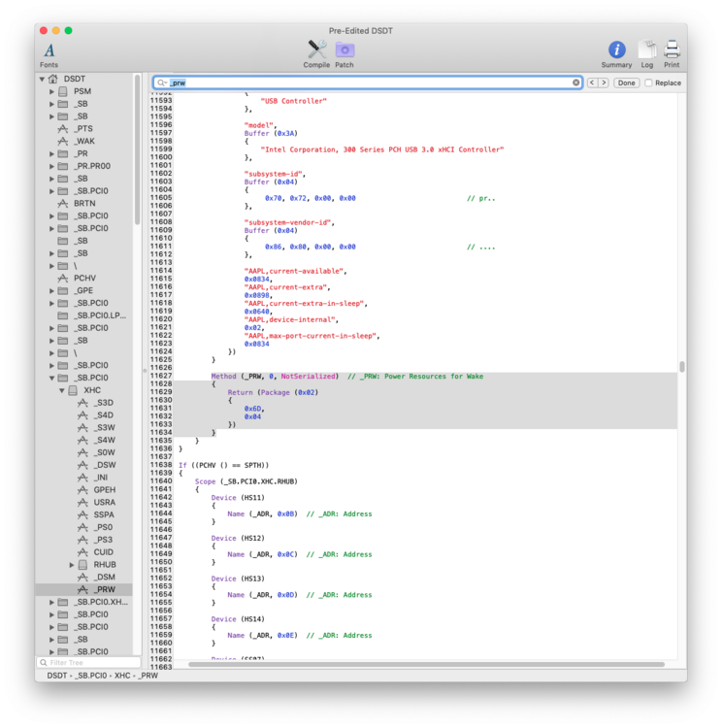Go to the previous search match
The width and height of the screenshot is (722, 728).
tap(593, 83)
